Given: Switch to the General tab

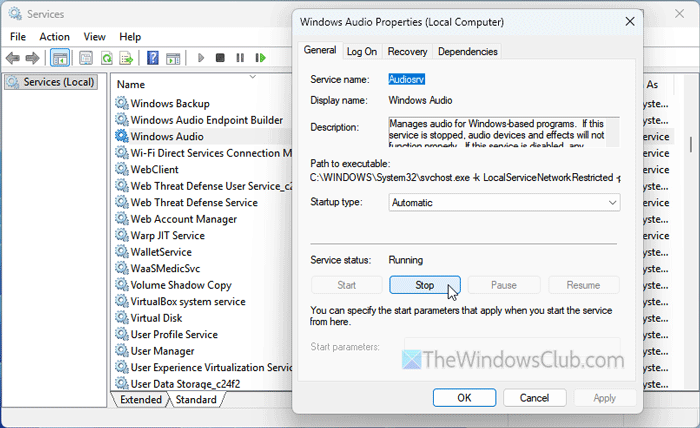Looking at the screenshot, I should [x=320, y=50].
